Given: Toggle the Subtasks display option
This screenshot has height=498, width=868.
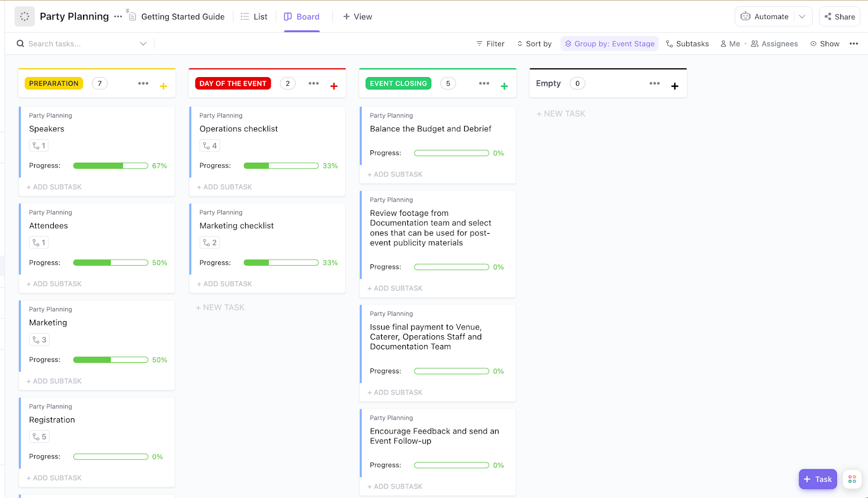Looking at the screenshot, I should click(x=687, y=44).
